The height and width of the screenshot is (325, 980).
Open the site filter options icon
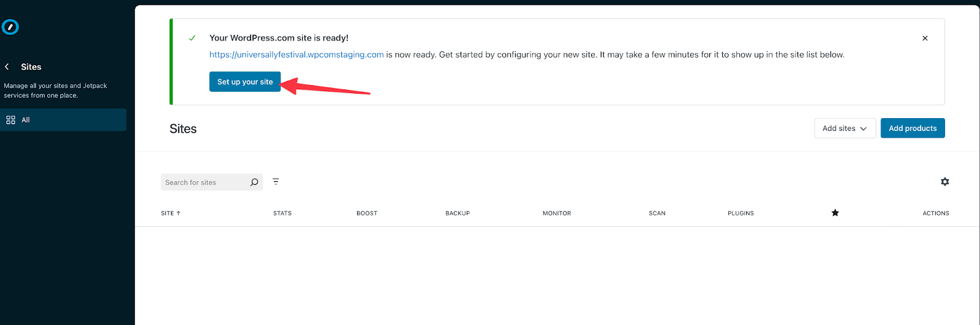coord(276,182)
